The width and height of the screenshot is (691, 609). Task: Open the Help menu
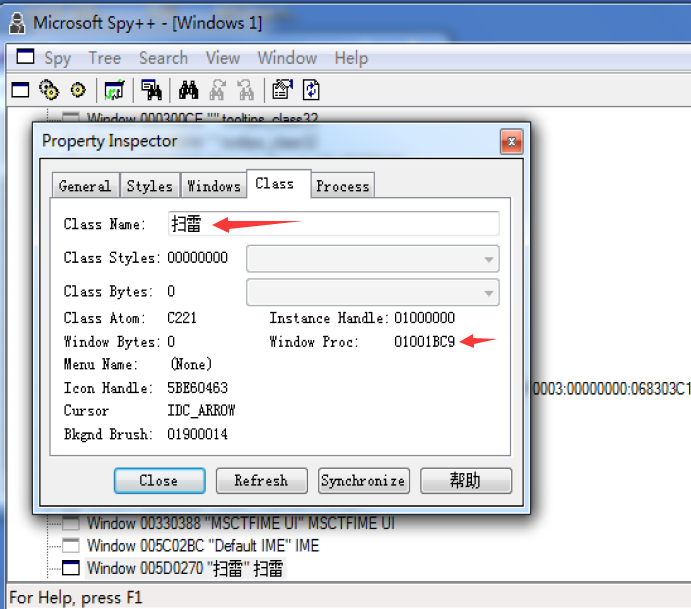pyautogui.click(x=351, y=58)
